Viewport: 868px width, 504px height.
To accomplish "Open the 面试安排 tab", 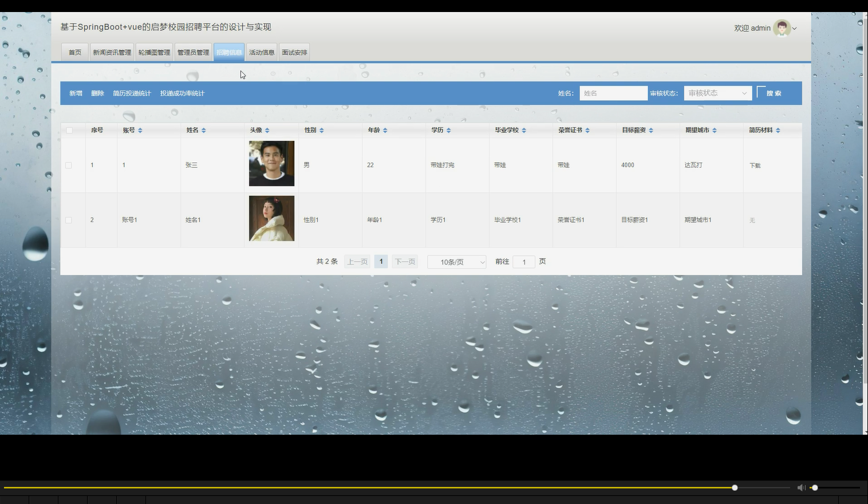I will click(294, 52).
